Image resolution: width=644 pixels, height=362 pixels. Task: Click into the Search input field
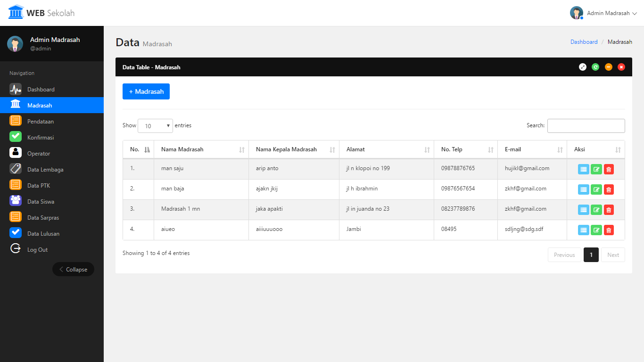pyautogui.click(x=586, y=126)
